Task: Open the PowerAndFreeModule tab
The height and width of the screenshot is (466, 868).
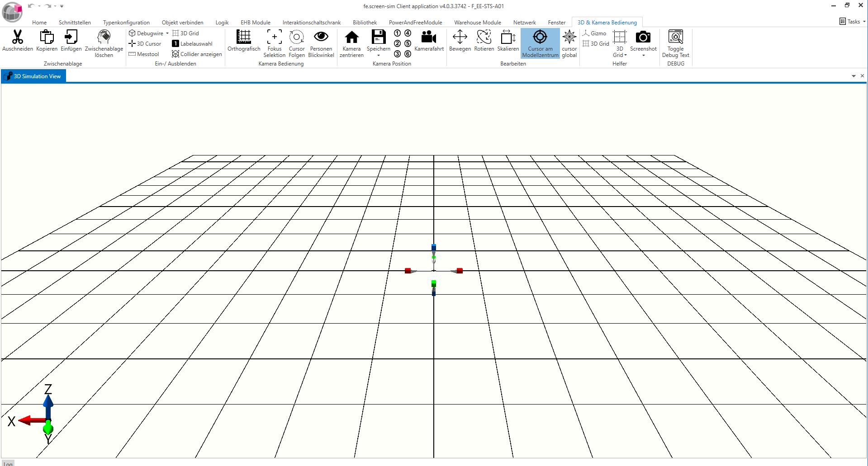Action: [415, 22]
